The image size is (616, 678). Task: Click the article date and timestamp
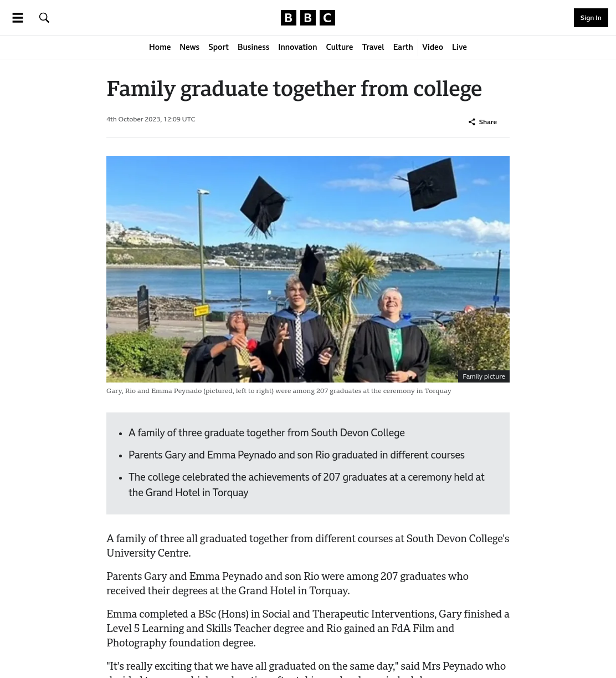(151, 119)
